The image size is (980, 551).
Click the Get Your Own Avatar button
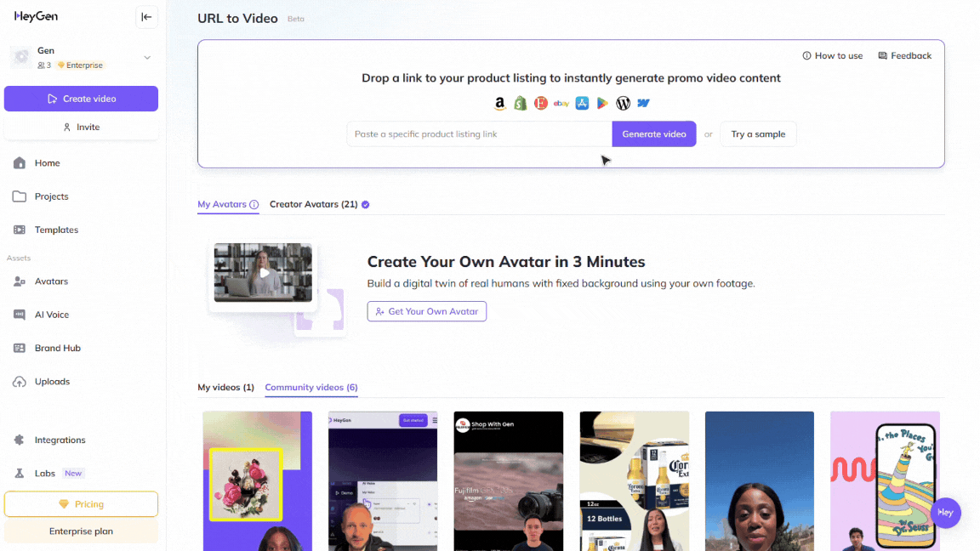(x=427, y=312)
